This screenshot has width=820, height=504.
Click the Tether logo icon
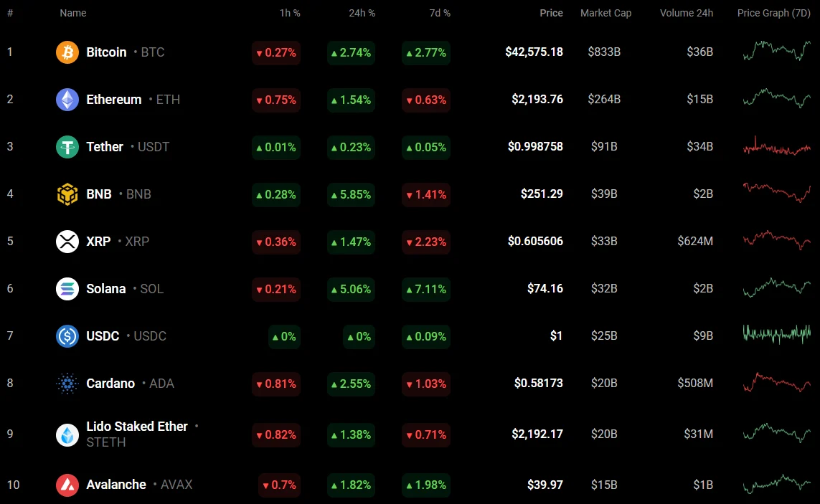[67, 147]
